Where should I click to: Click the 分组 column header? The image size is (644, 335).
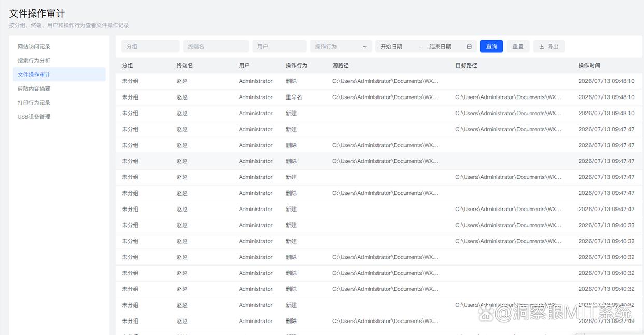[x=128, y=66]
